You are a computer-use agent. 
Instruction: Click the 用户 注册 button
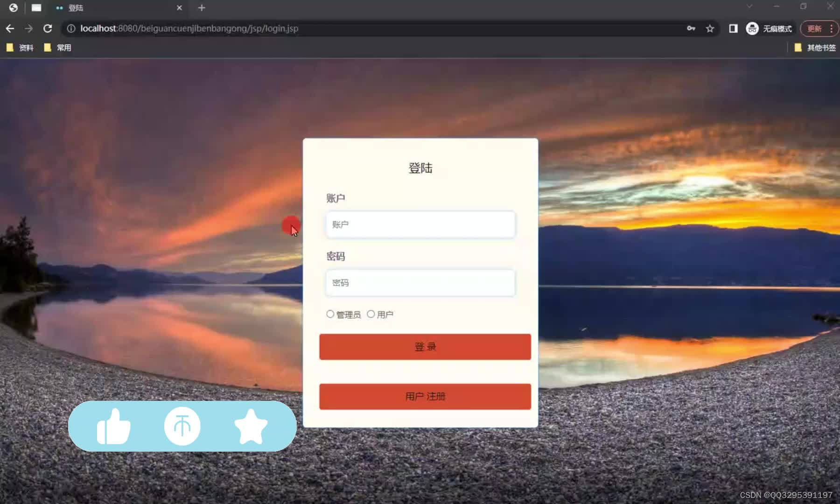(x=425, y=397)
